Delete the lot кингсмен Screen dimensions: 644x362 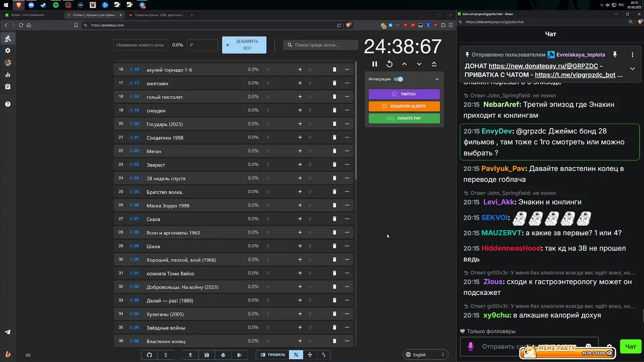click(x=335, y=83)
